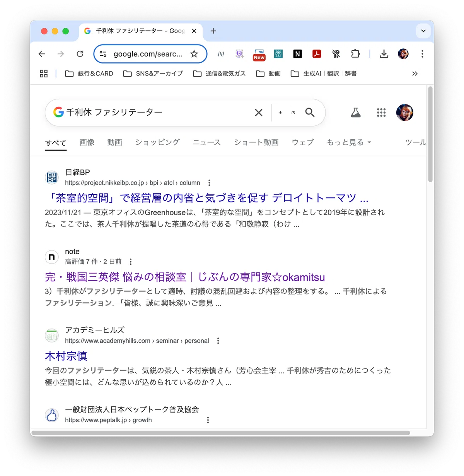Viewport: 464px width, 476px height.
Task: Click the 日経BP site name
Action: [x=77, y=172]
